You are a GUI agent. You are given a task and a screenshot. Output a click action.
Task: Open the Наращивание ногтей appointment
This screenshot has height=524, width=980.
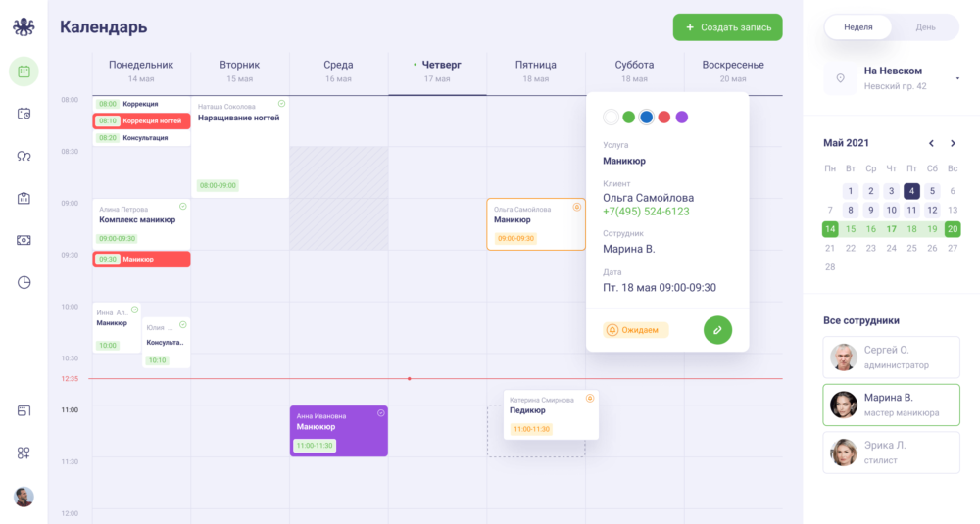[x=240, y=147]
